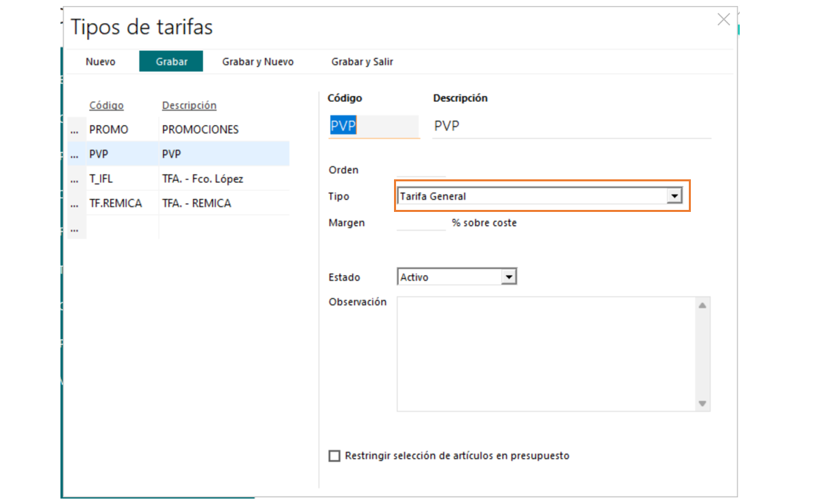Open the Tipo dropdown arrow
The width and height of the screenshot is (824, 504).
[x=674, y=196]
